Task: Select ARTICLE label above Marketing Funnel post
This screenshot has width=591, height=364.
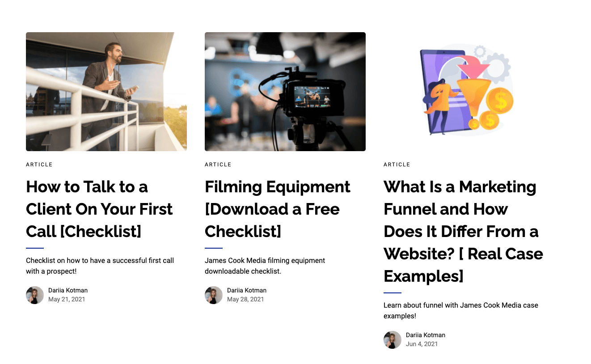Action: pyautogui.click(x=397, y=165)
